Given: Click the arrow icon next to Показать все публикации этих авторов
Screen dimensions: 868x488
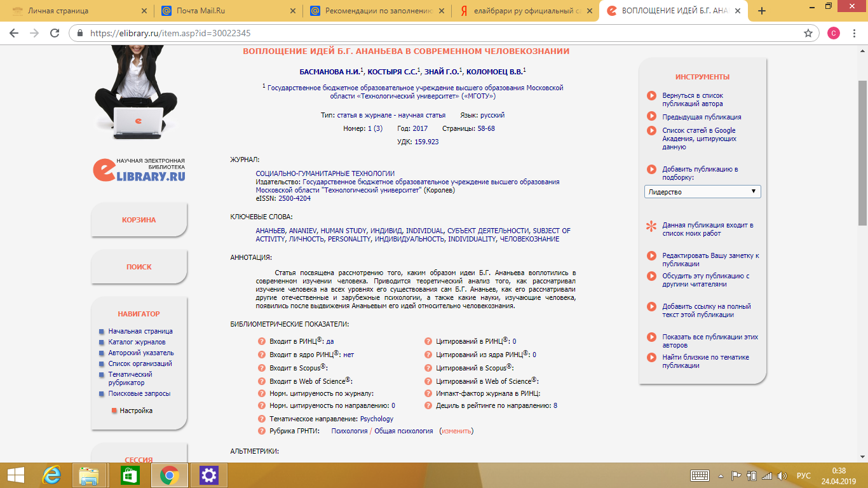Looking at the screenshot, I should click(x=651, y=337).
